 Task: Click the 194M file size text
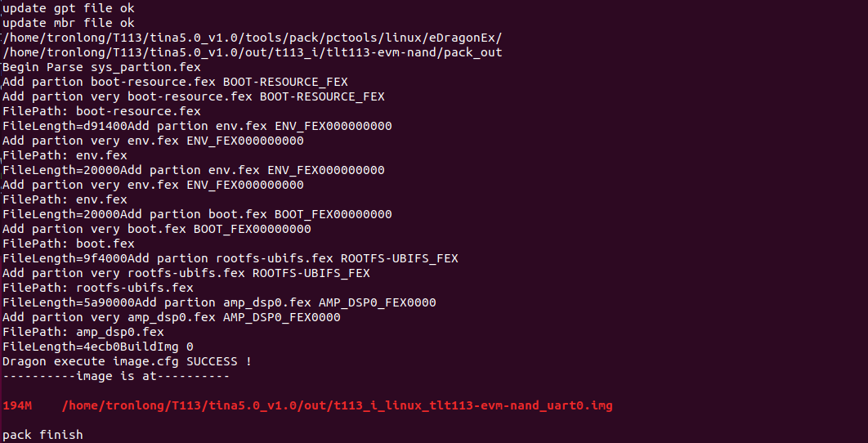click(x=17, y=406)
